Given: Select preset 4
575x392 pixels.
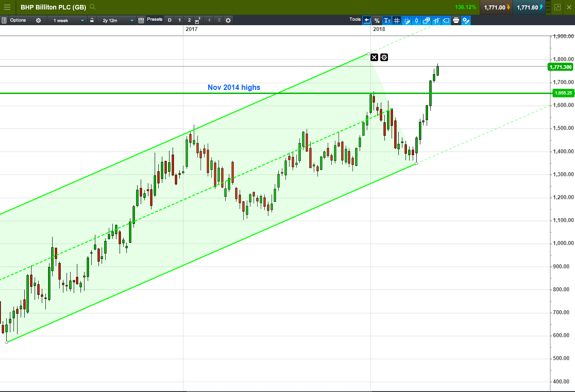Looking at the screenshot, I should tap(209, 20).
